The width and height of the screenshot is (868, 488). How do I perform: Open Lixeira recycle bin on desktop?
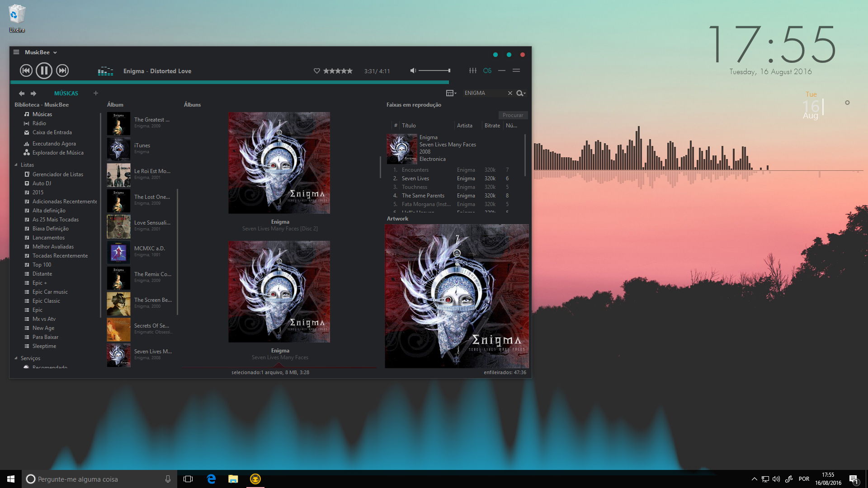[x=17, y=18]
